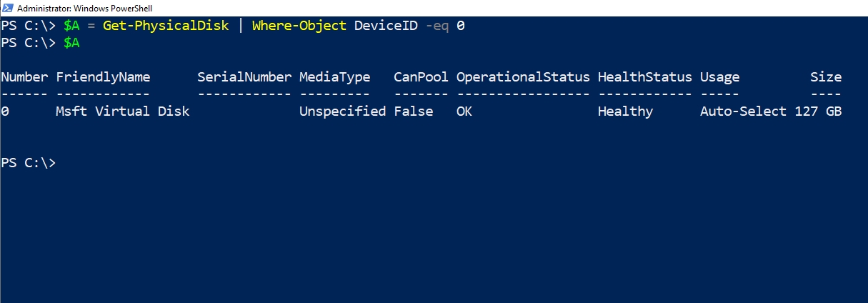
Task: Click the HealthStatus column header
Action: click(644, 77)
